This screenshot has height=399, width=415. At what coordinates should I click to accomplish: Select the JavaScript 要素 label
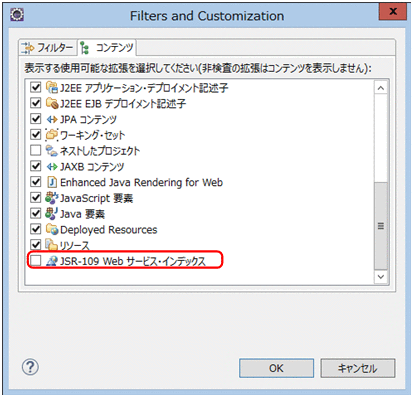click(x=96, y=198)
